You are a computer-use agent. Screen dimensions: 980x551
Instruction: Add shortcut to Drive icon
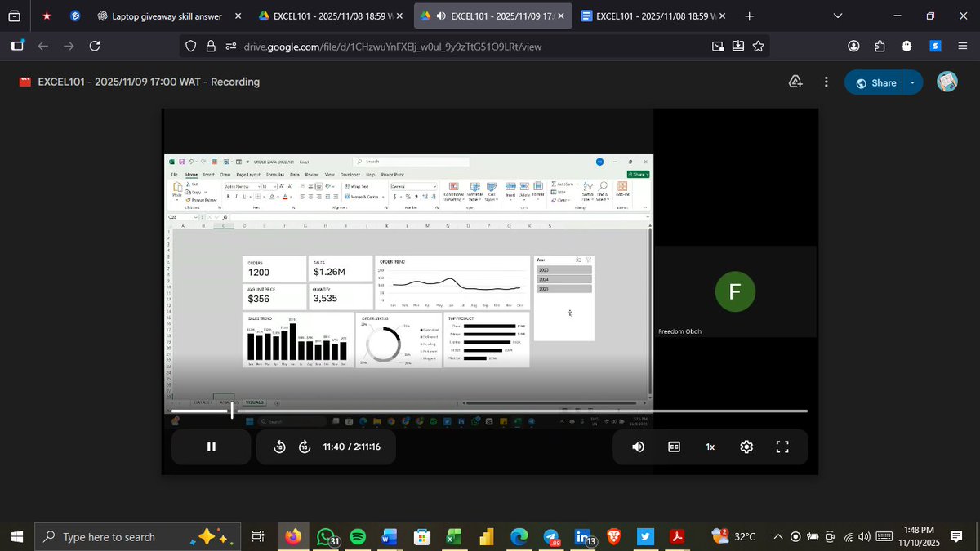[x=795, y=82]
